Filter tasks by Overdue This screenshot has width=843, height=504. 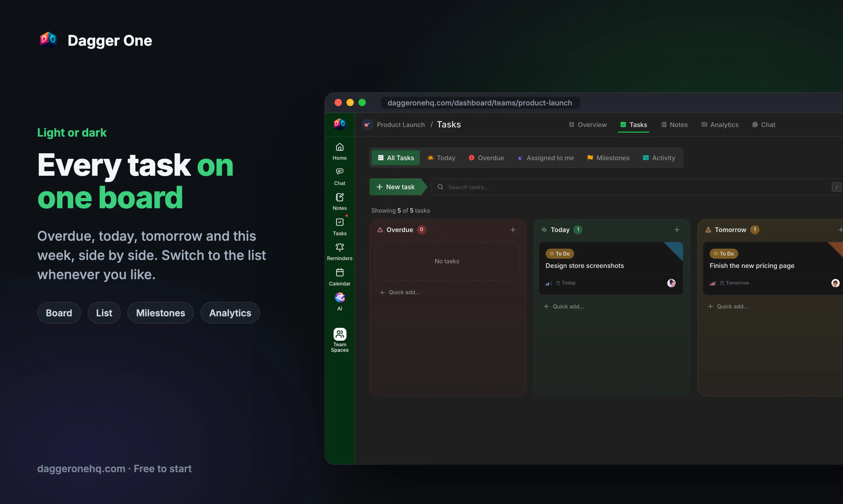click(486, 158)
